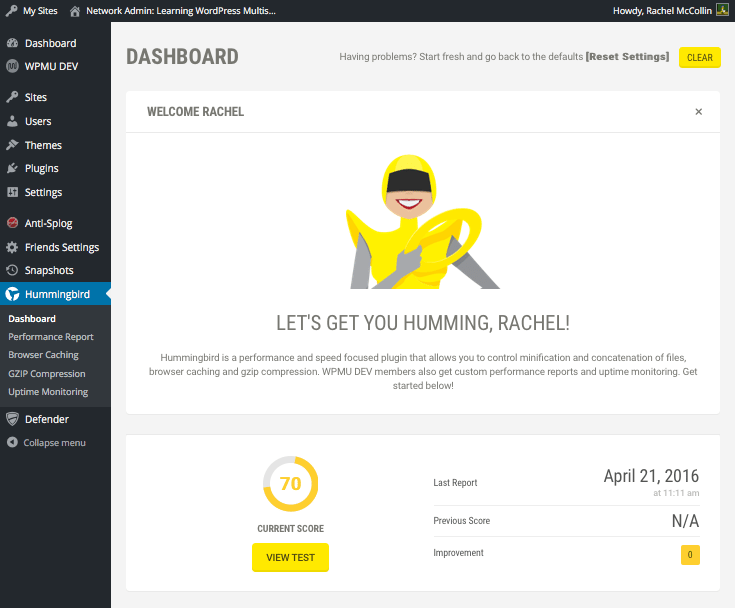Click the Friends Settings gear icon
This screenshot has height=608, width=735.
[x=13, y=247]
